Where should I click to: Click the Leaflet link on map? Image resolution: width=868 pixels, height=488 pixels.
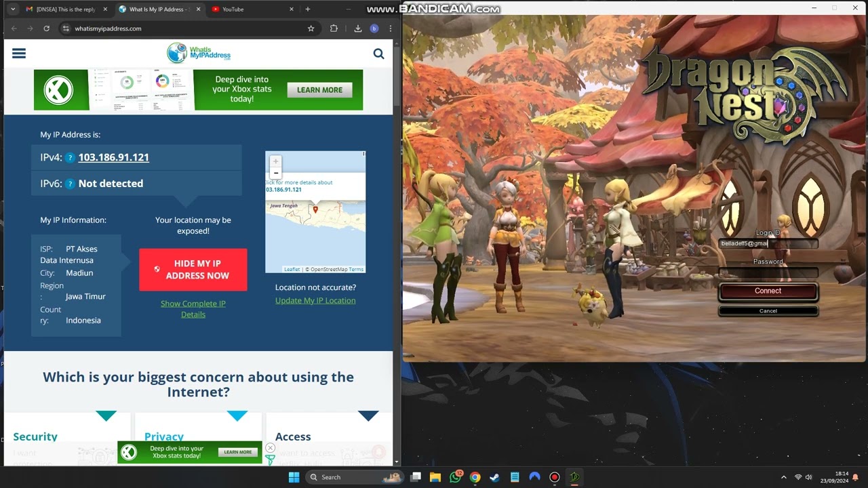pyautogui.click(x=292, y=270)
